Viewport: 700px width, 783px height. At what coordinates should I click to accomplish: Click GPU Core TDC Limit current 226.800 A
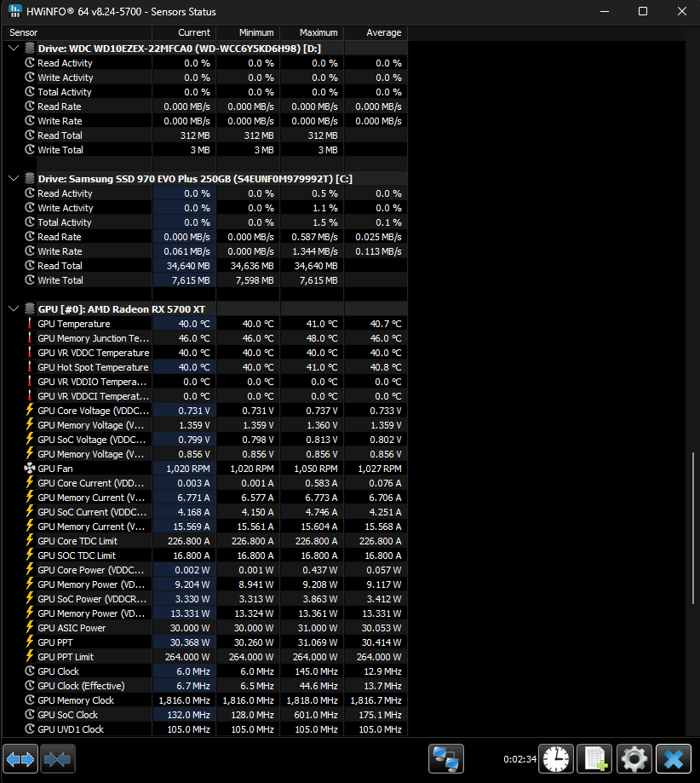[189, 541]
